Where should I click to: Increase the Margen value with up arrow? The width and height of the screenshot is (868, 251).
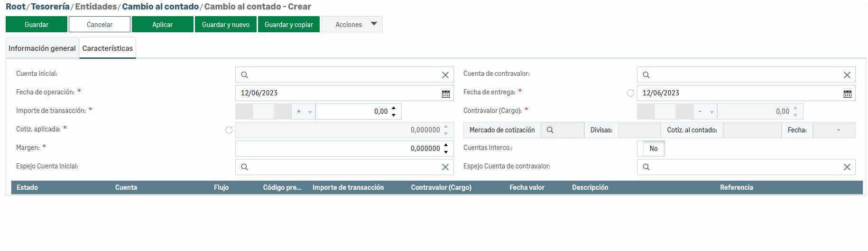pyautogui.click(x=445, y=145)
